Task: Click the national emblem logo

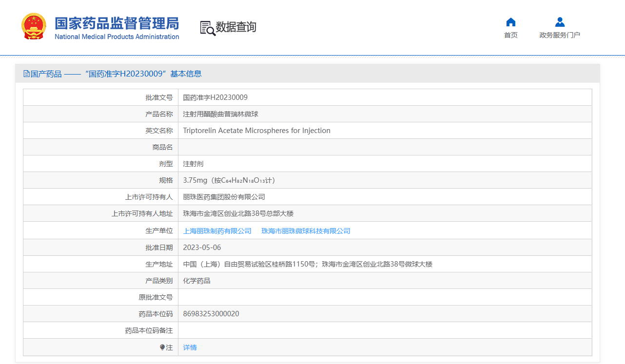Action: [34, 27]
